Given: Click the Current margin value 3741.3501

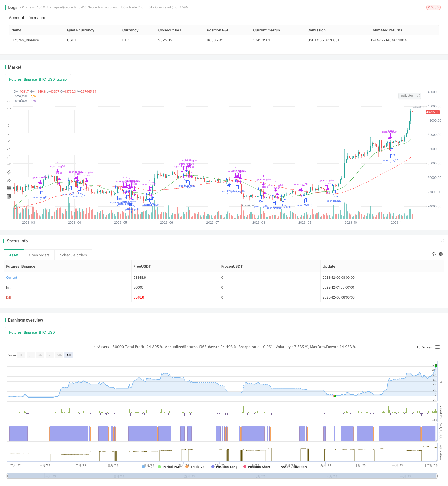Looking at the screenshot, I should pos(261,40).
